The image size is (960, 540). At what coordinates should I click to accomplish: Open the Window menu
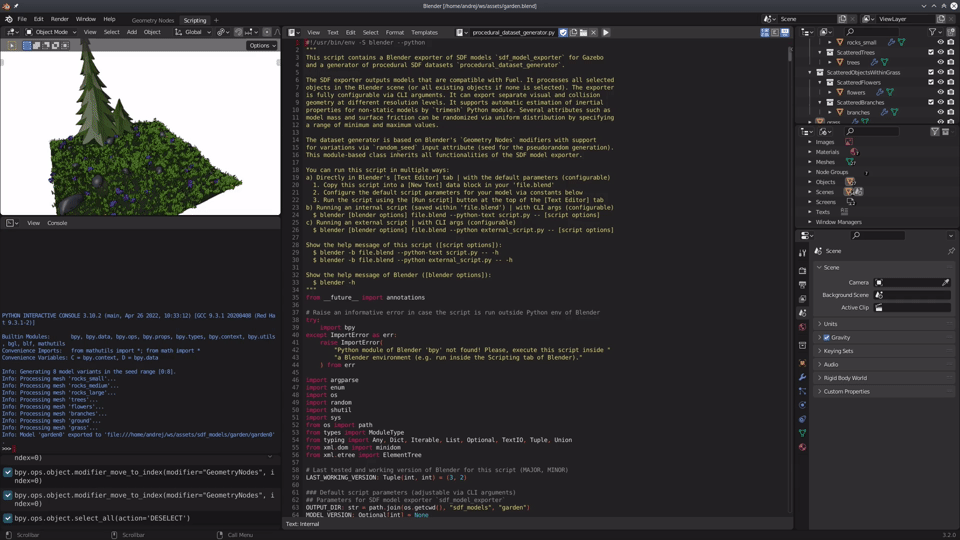(x=86, y=19)
